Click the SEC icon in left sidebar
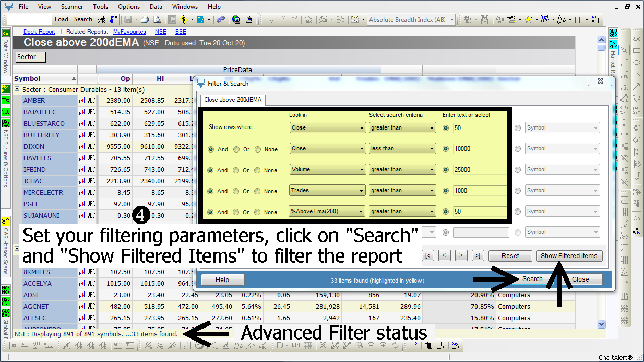Screen dimensions: 644x362 click(6, 112)
